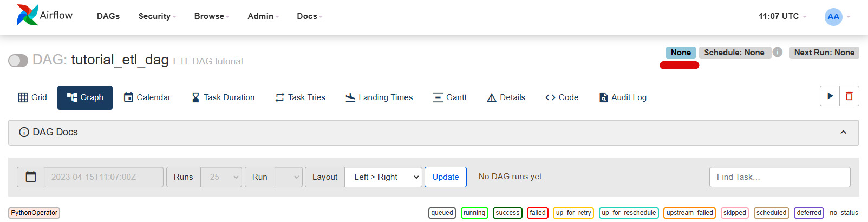Click the DAG Docs collapse chevron
This screenshot has width=868, height=222.
843,132
